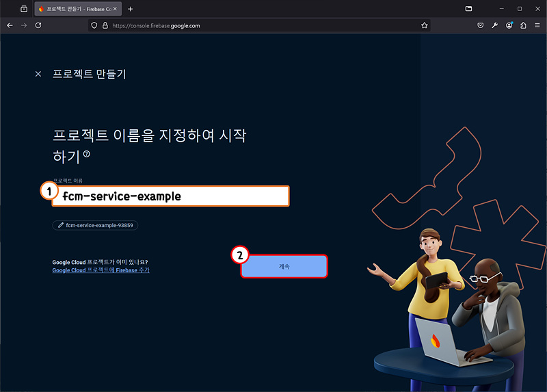Click the Pocket save icon in the toolbar
This screenshot has height=392, width=547.
481,25
